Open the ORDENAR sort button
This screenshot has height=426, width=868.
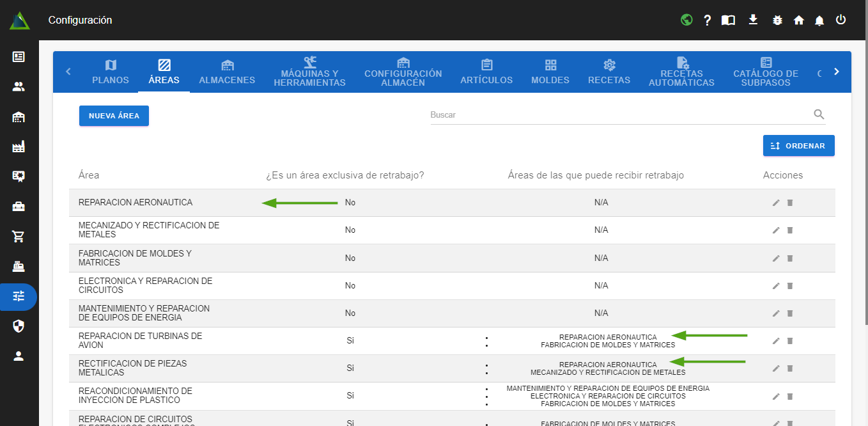coord(798,146)
